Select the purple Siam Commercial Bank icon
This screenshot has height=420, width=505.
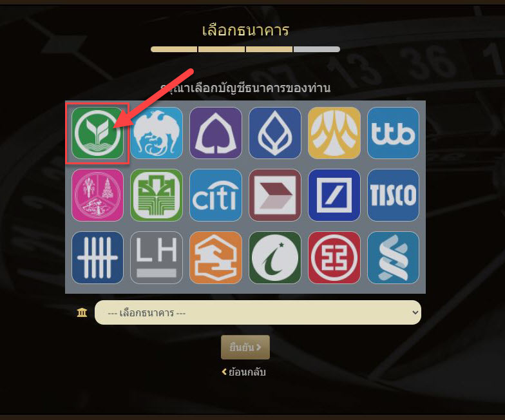click(x=216, y=133)
